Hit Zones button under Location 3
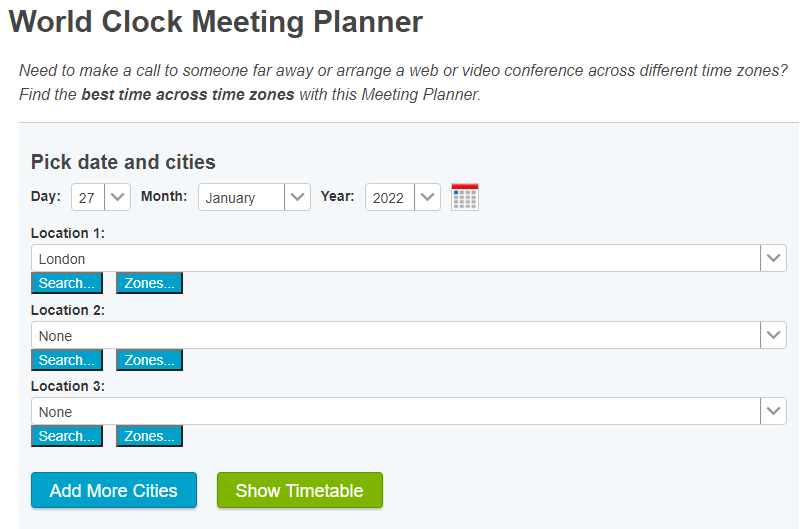The width and height of the screenshot is (810, 529). pos(149,436)
